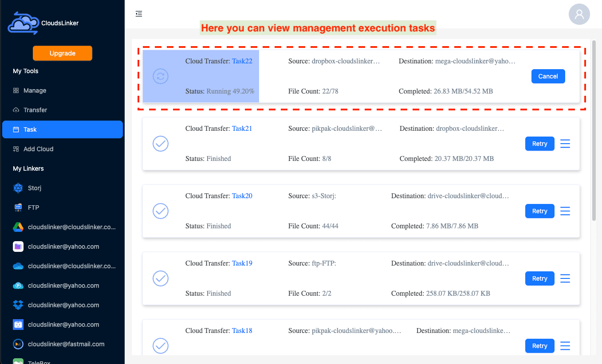This screenshot has height=364, width=602.
Task: Retry the Task21 transfer
Action: 539,144
